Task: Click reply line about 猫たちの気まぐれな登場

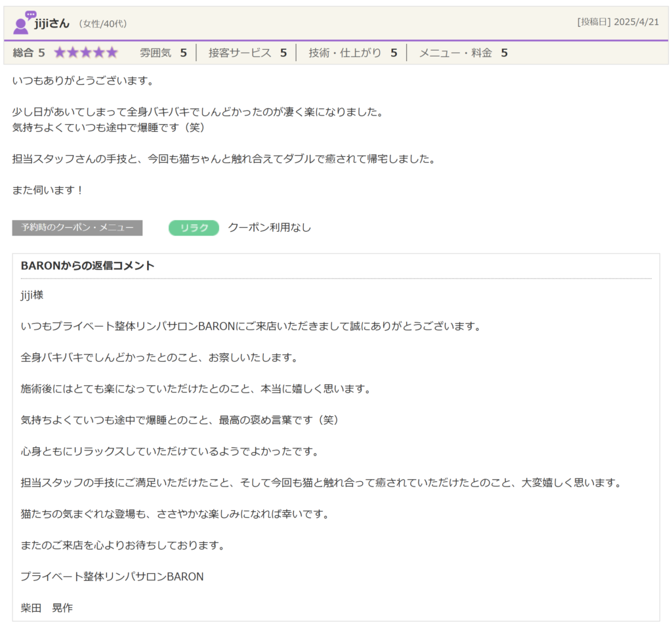Action: [175, 513]
